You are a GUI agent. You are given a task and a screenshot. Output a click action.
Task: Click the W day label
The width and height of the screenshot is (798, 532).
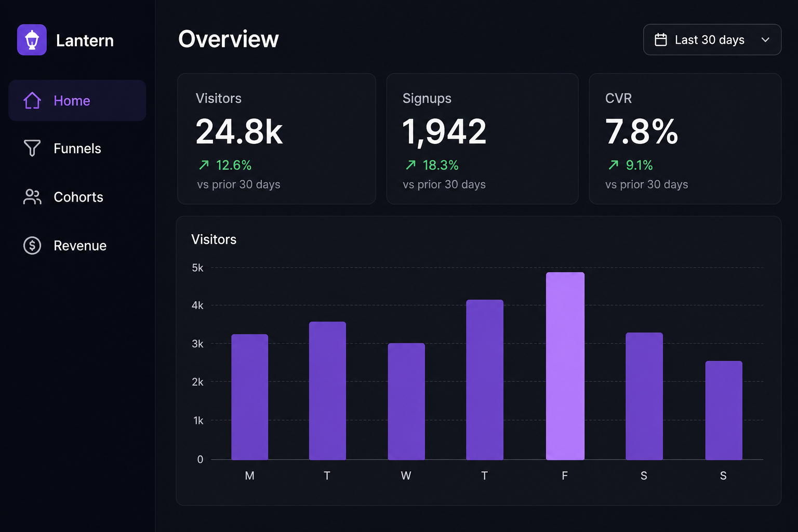pyautogui.click(x=406, y=475)
